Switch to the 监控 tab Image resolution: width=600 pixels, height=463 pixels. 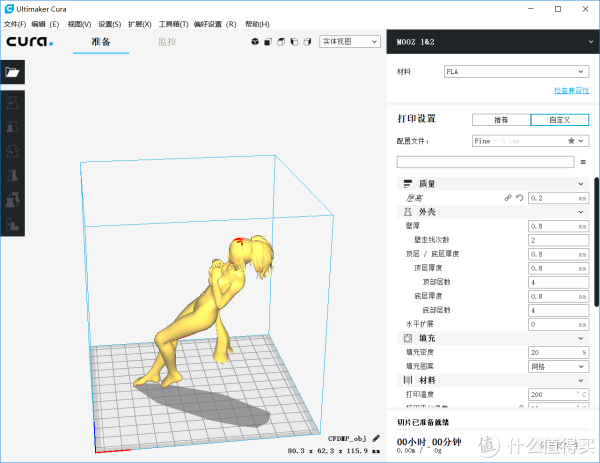point(167,42)
